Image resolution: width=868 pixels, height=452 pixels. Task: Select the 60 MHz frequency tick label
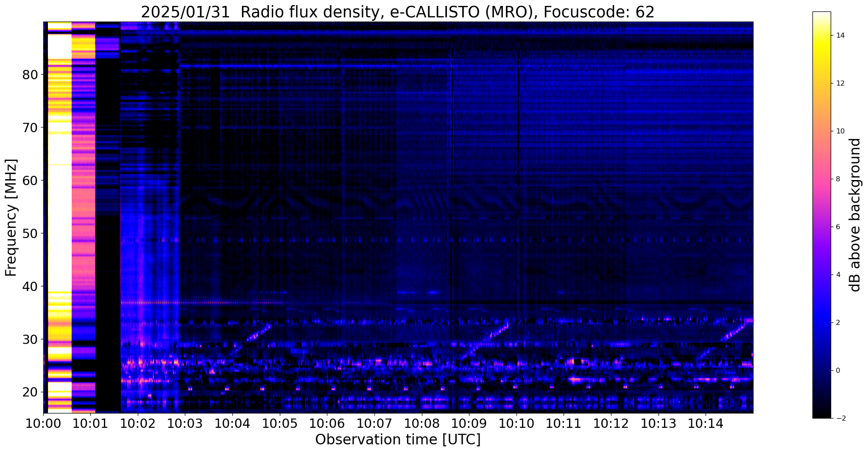pyautogui.click(x=31, y=180)
